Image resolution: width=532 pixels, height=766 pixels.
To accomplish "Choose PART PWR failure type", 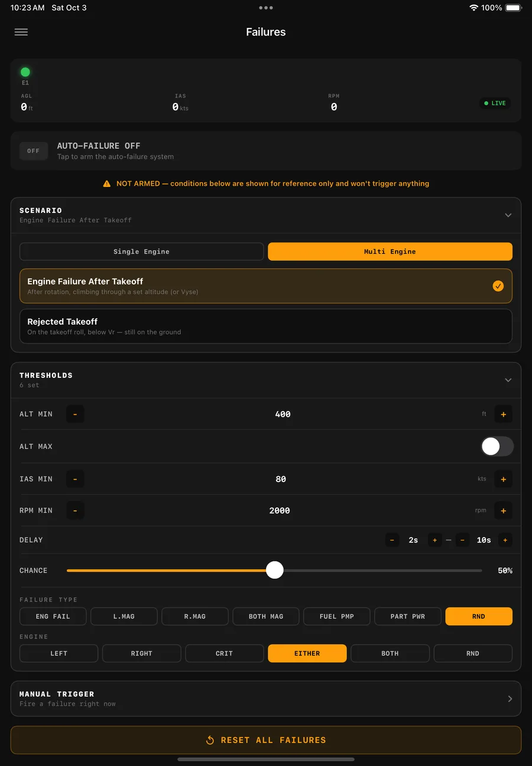I will point(408,616).
